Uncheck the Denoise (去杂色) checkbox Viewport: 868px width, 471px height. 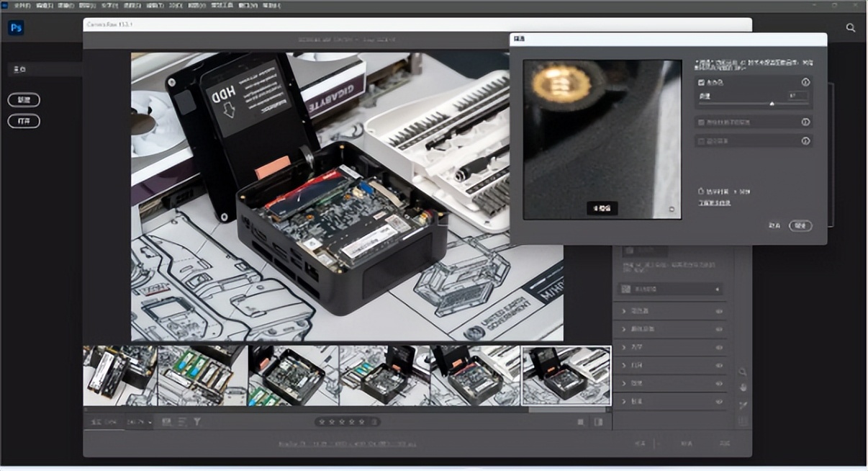(702, 83)
